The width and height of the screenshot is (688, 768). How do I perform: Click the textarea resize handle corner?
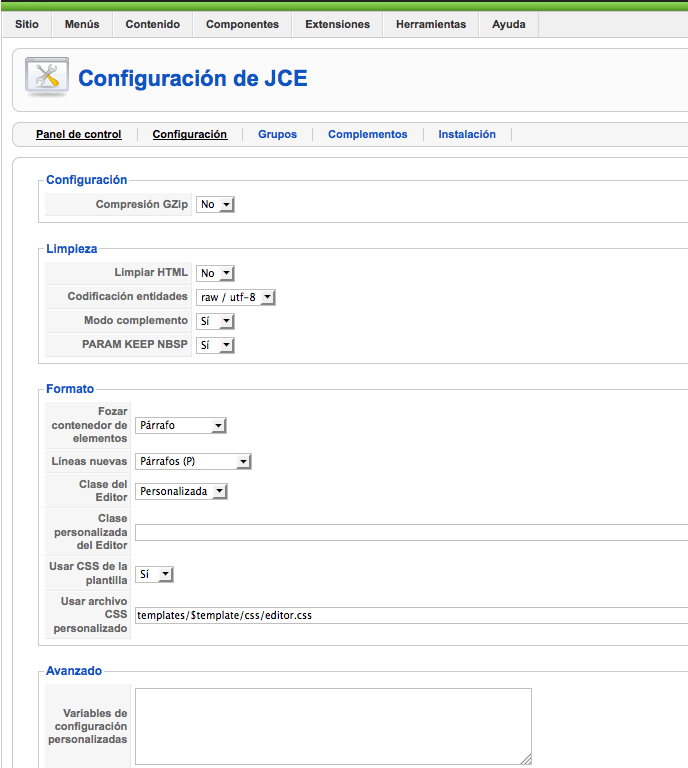pyautogui.click(x=526, y=759)
